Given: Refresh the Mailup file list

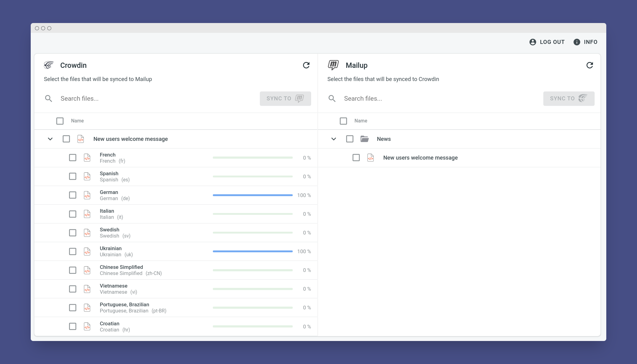Looking at the screenshot, I should click(589, 65).
